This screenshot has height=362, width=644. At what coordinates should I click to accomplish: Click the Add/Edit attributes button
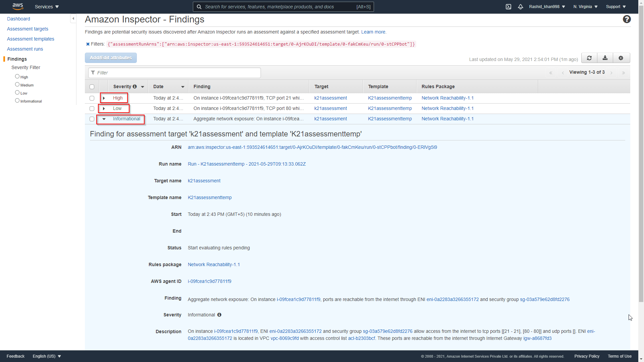(x=111, y=58)
